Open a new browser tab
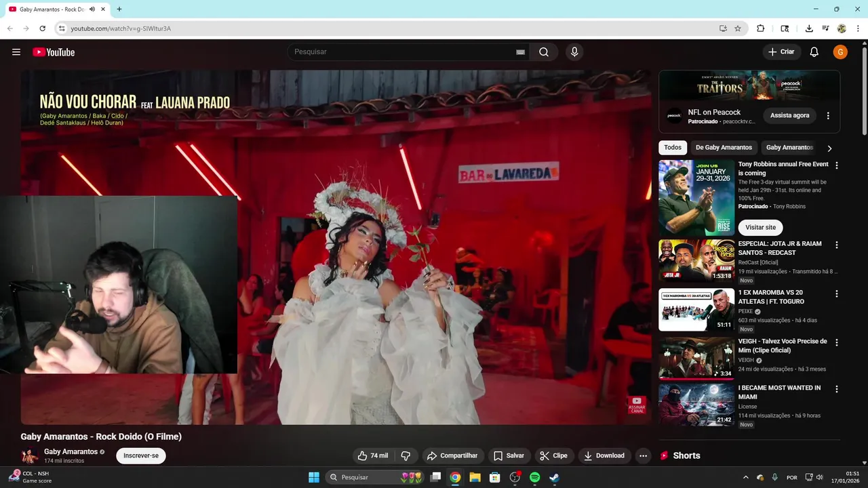Viewport: 868px width, 488px height. tap(119, 9)
